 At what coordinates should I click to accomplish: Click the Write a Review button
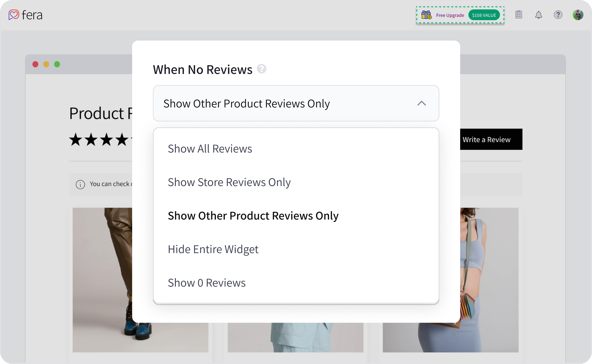tap(491, 139)
